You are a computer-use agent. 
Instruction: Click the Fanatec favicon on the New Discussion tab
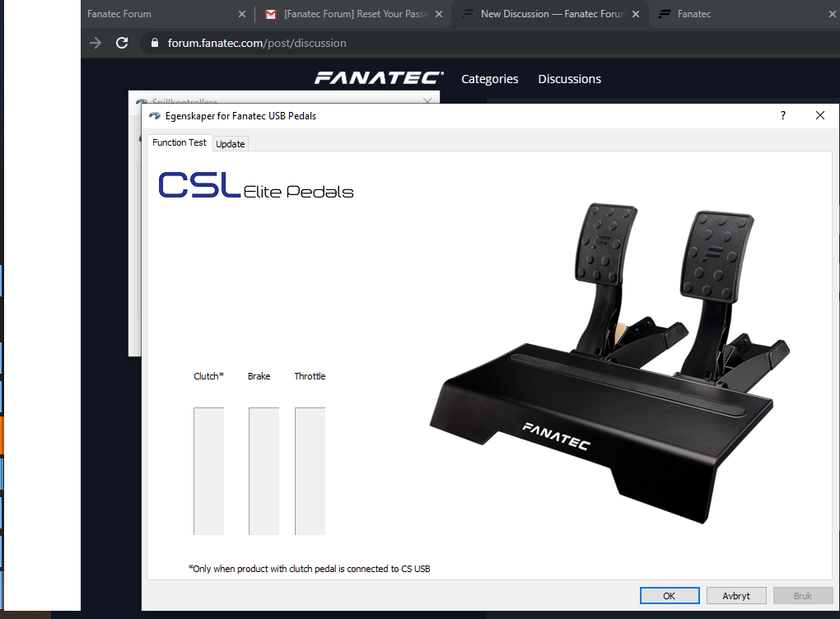click(x=468, y=14)
